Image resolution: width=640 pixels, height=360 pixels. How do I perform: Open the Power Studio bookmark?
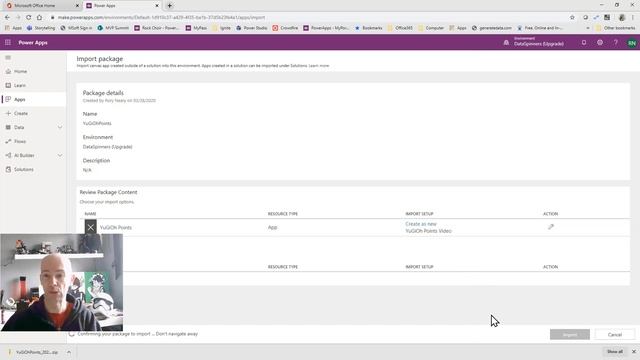click(x=251, y=28)
